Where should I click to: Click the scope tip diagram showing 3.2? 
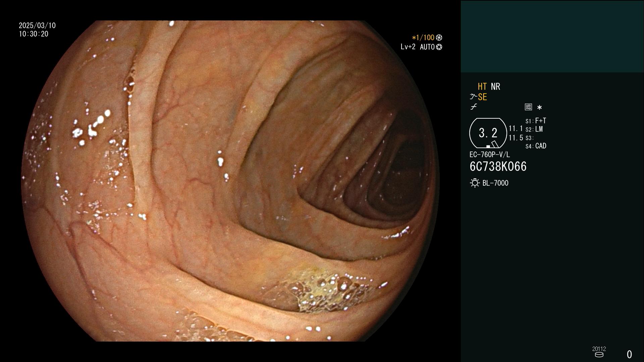coord(488,133)
